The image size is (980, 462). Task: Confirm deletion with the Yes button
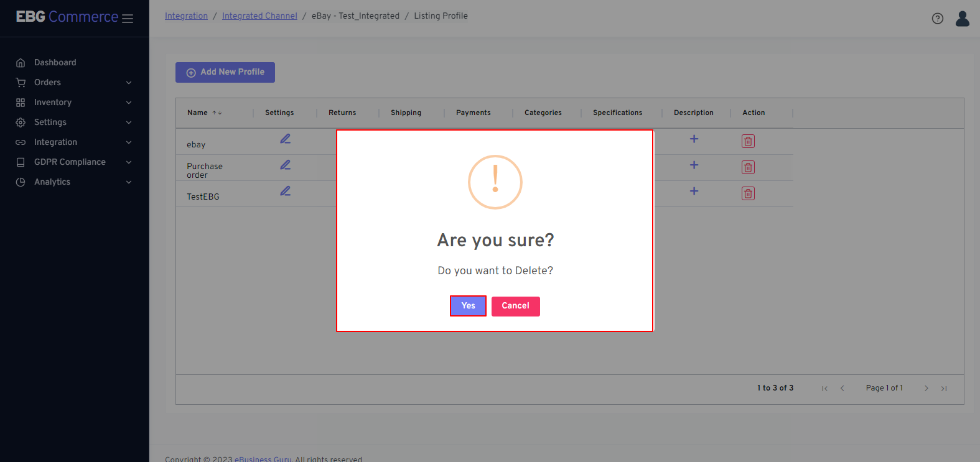click(x=468, y=306)
